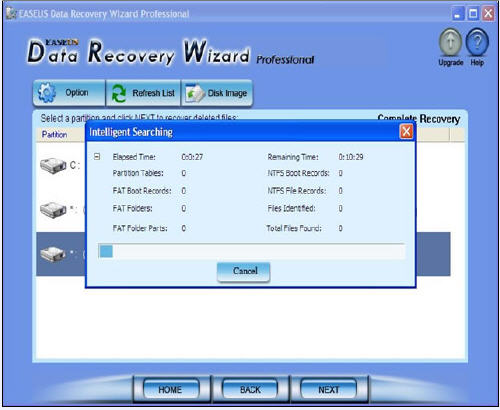This screenshot has width=500, height=410.
Task: Click the Complete Recovery heading
Action: coord(419,118)
